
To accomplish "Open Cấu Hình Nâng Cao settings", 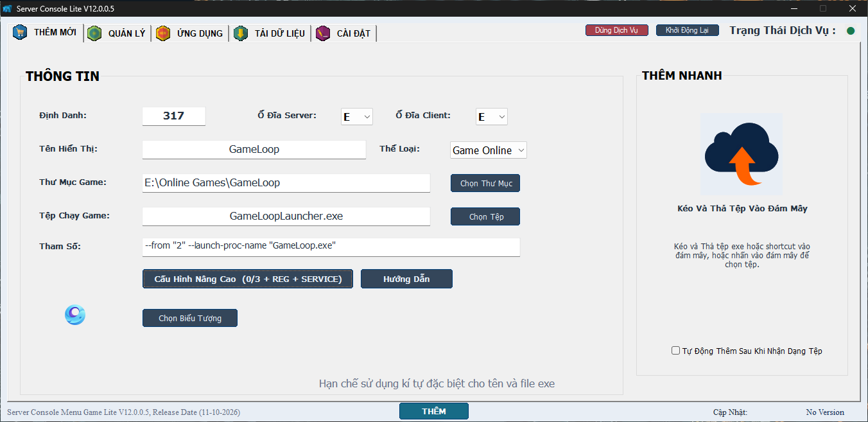I will click(x=248, y=279).
